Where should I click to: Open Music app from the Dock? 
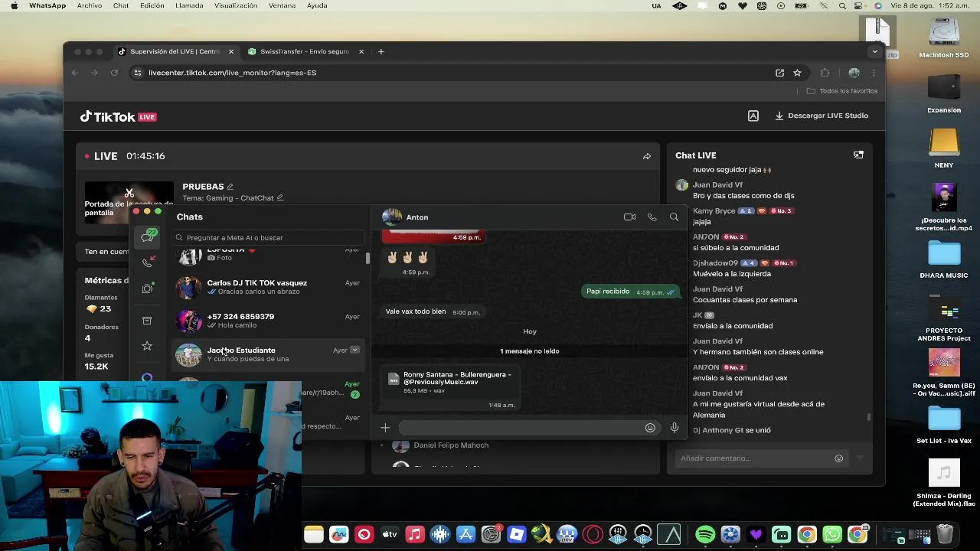coord(414,534)
